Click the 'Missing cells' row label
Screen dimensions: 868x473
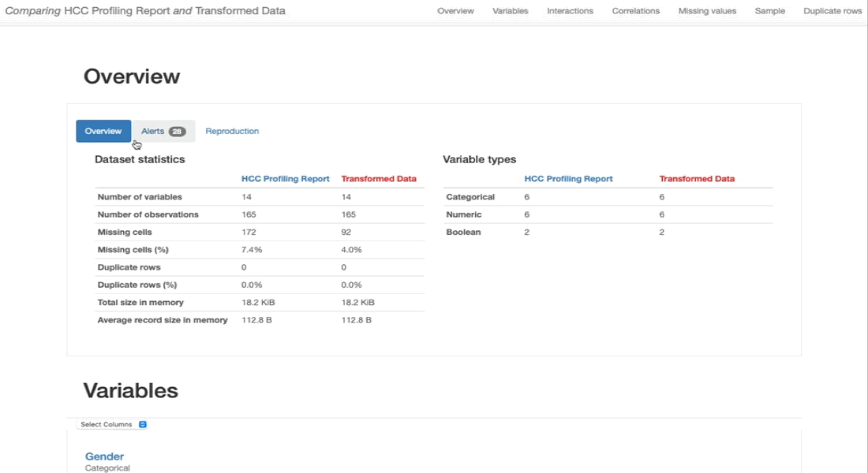click(x=125, y=233)
